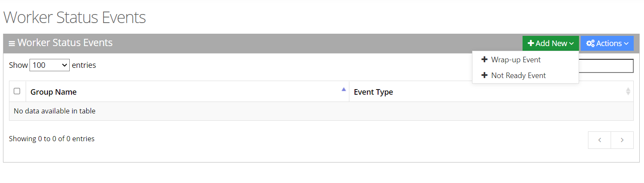Sort the table by the Event Type column

[373, 92]
